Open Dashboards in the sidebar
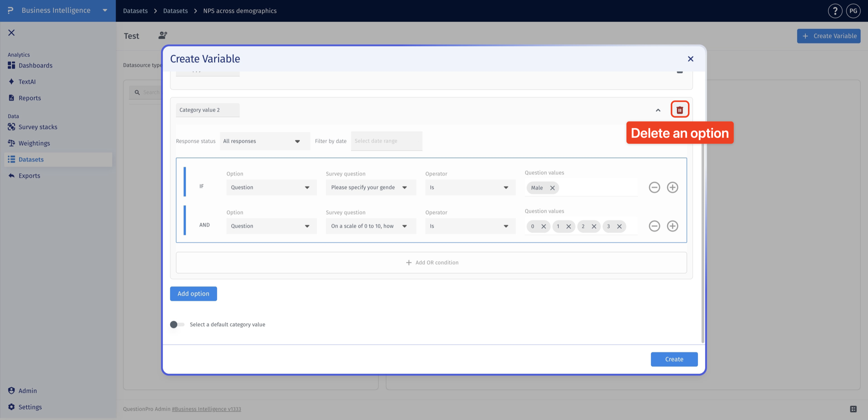 tap(35, 66)
